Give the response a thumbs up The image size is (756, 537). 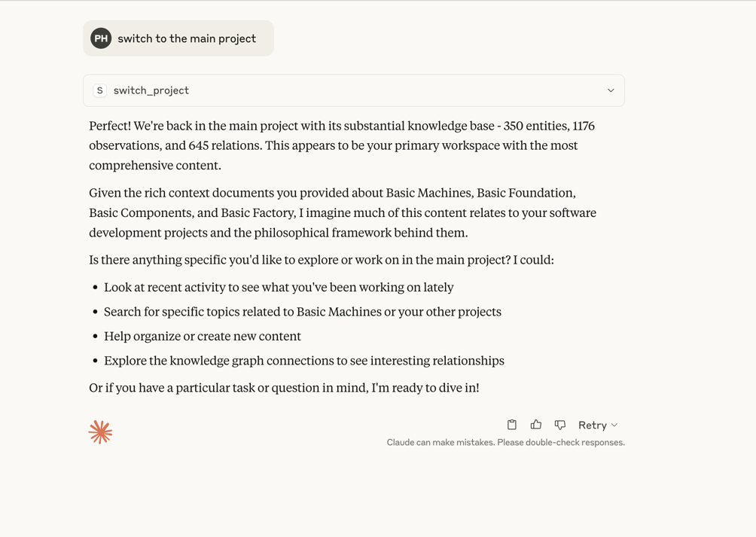(536, 425)
